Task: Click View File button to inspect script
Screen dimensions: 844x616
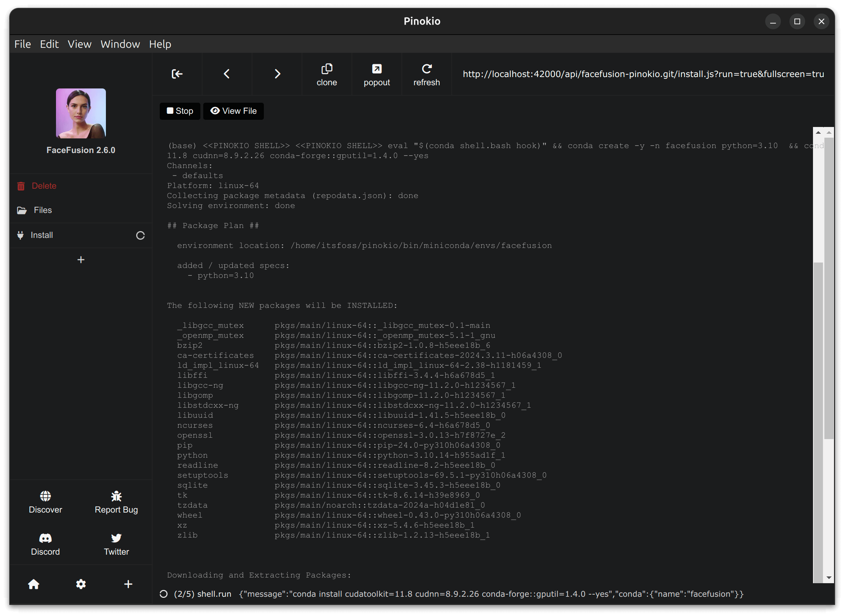Action: coord(235,110)
